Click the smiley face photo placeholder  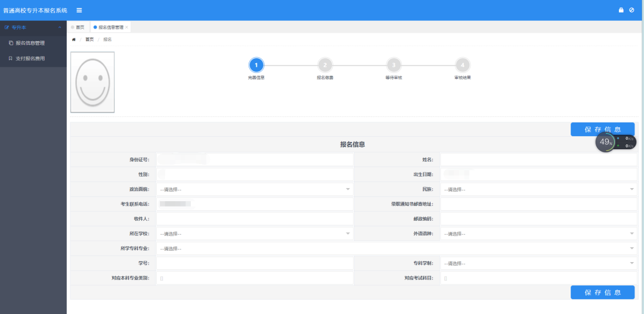tap(92, 82)
